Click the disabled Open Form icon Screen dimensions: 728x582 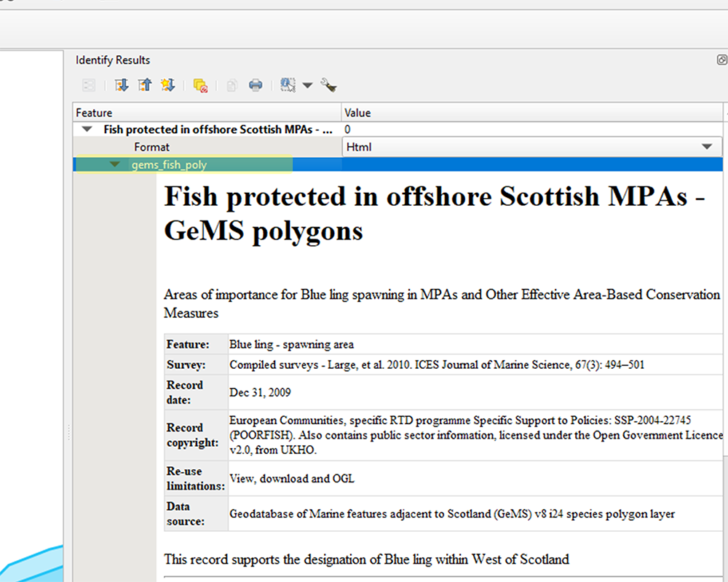(89, 86)
